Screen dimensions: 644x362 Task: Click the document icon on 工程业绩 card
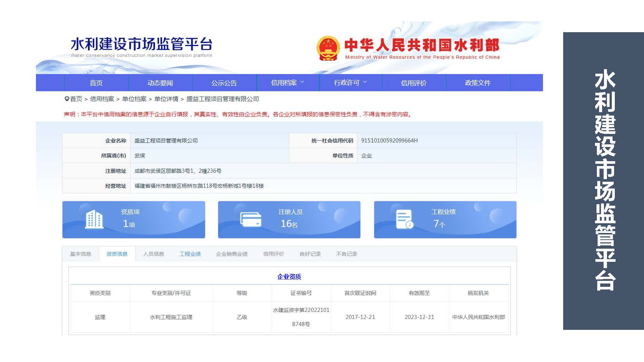point(405,220)
